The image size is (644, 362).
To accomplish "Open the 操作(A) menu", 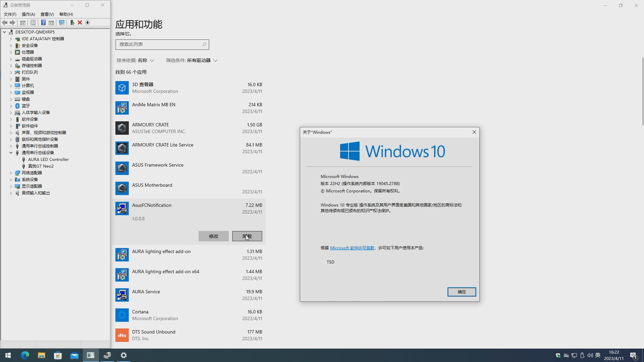I will click(x=28, y=14).
